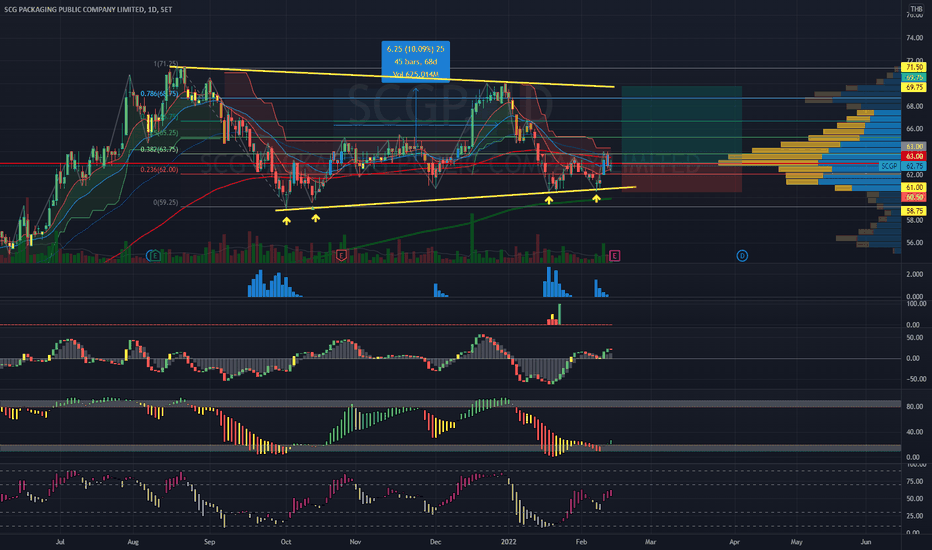Select the blue 62.75 current price label
This screenshot has width=932, height=550.
tap(914, 166)
